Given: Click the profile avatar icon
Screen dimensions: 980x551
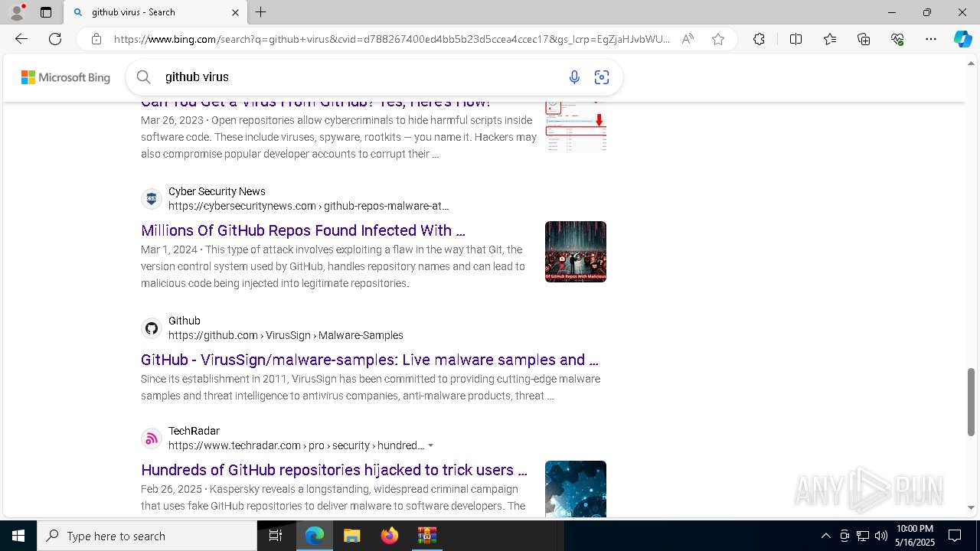Looking at the screenshot, I should pos(17,12).
